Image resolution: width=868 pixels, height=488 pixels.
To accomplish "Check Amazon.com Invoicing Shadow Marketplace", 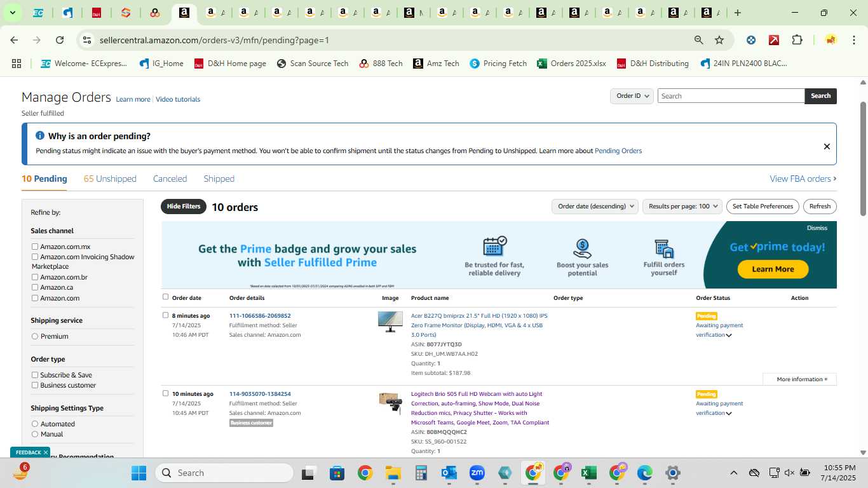I will tap(35, 257).
